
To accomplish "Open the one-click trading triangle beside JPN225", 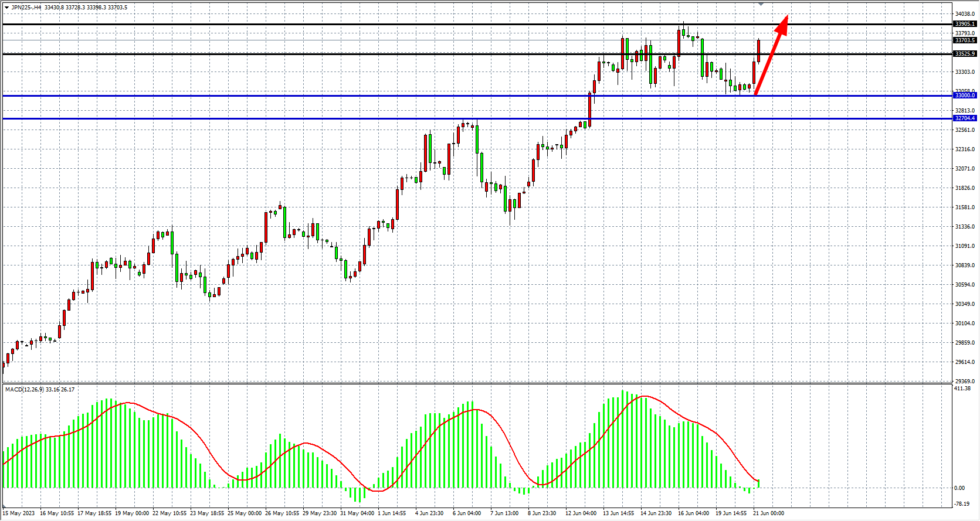I will (x=6, y=8).
